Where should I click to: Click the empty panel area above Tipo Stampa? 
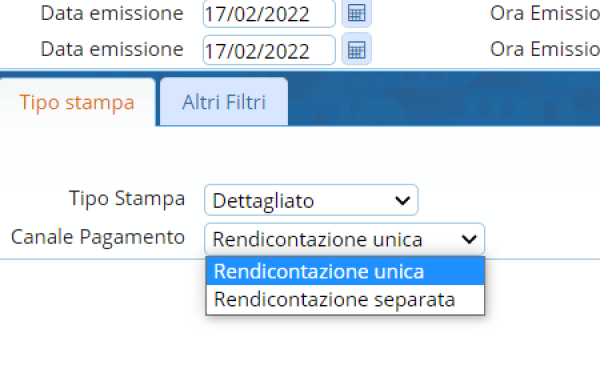pos(300,155)
